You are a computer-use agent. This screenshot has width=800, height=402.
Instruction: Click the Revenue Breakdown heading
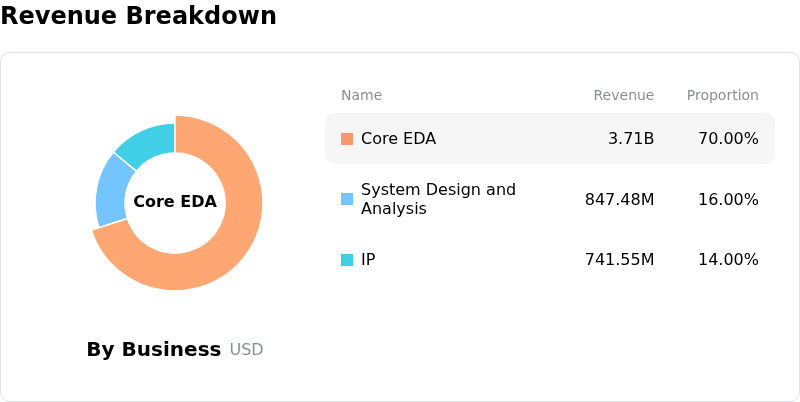tap(138, 16)
